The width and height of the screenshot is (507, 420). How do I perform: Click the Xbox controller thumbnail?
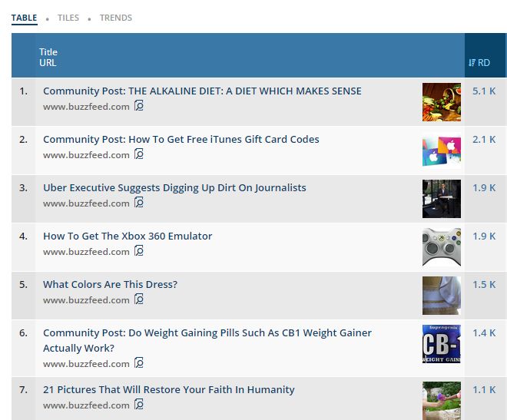[x=442, y=247]
